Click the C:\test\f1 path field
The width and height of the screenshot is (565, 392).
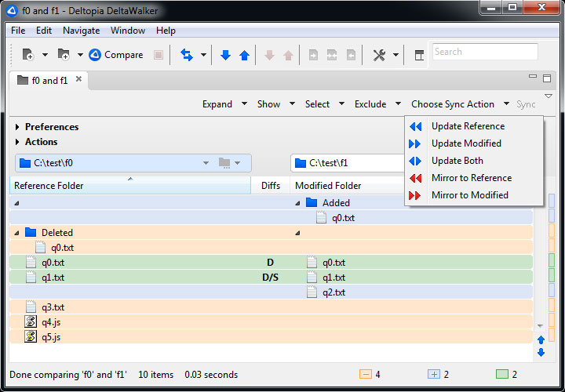click(x=348, y=163)
